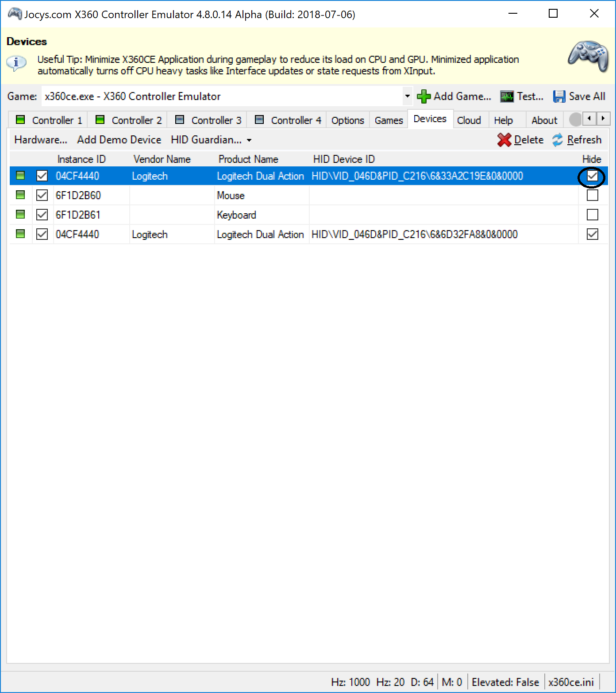Viewport: 616px width, 693px height.
Task: Switch to the Controller 2 tab
Action: (x=128, y=120)
